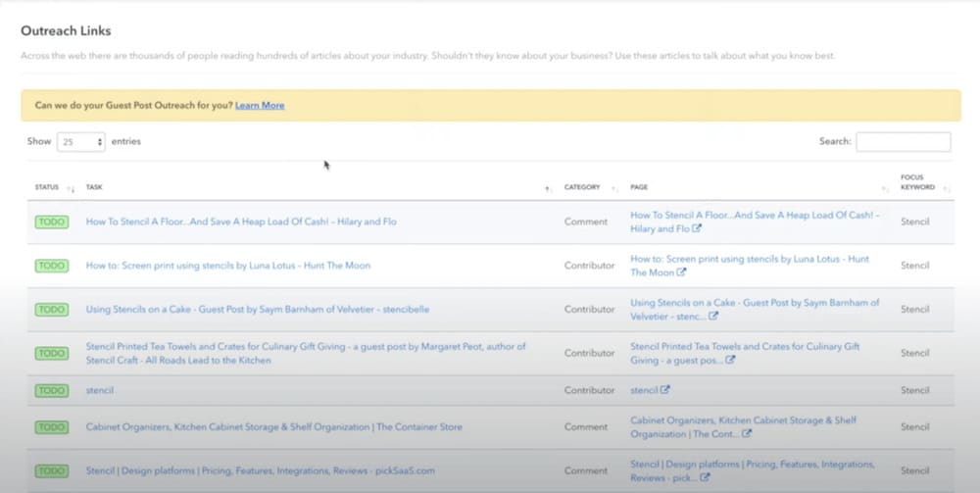
Task: Sort table by Focus Keyword column arrows
Action: pos(947,189)
